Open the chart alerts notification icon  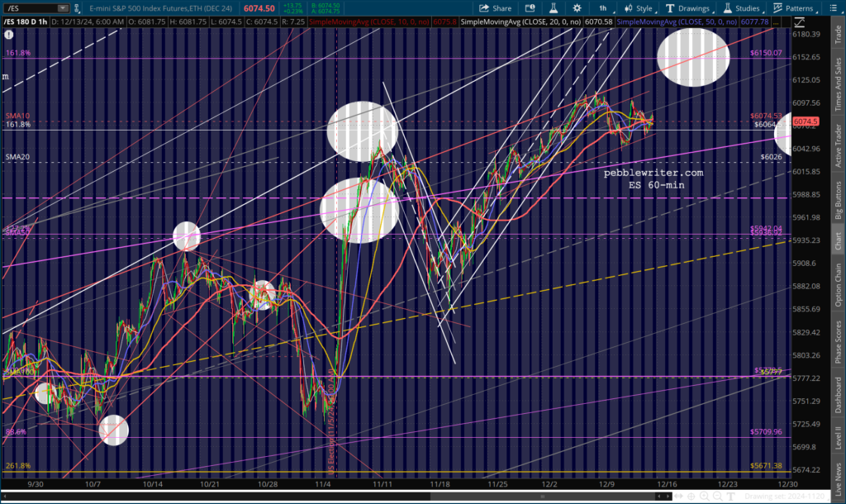(x=530, y=8)
